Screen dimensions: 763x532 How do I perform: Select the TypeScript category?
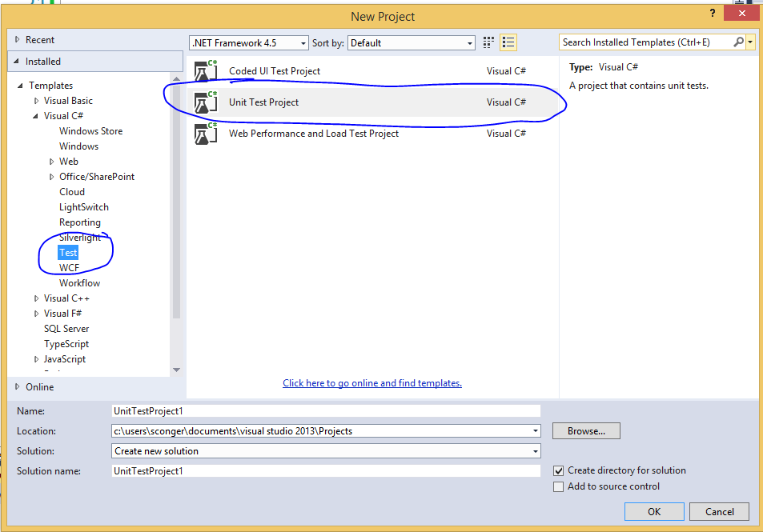[66, 344]
